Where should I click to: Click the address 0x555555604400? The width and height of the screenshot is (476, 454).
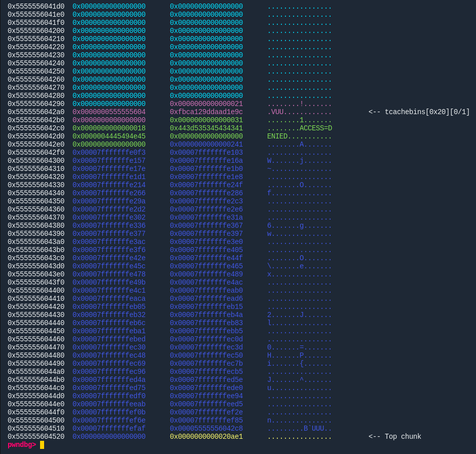tap(36, 290)
